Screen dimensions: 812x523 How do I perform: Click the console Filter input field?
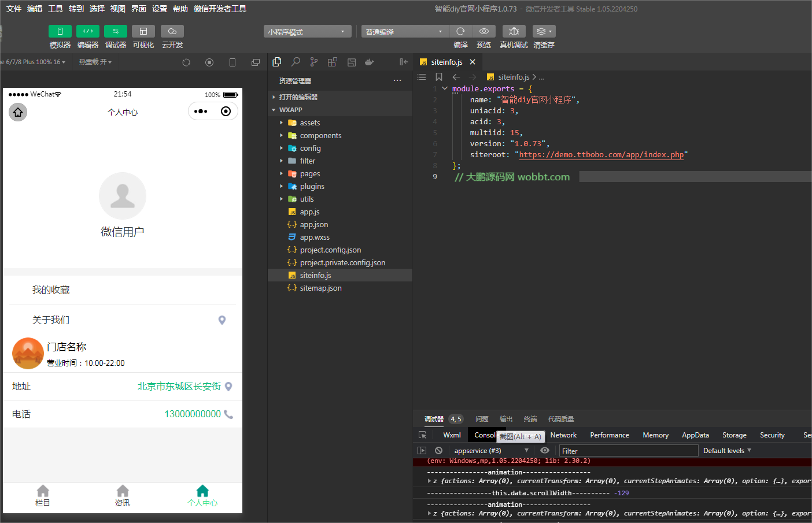[x=629, y=450]
